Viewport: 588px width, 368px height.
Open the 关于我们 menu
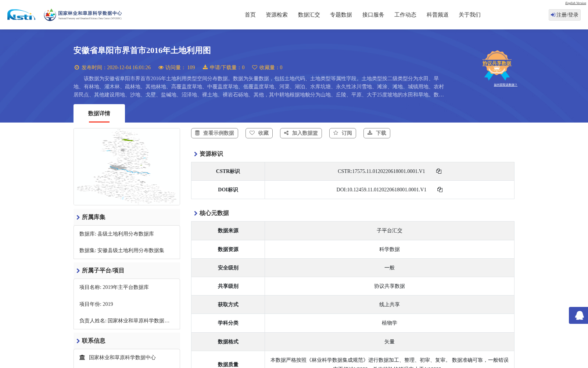[470, 15]
